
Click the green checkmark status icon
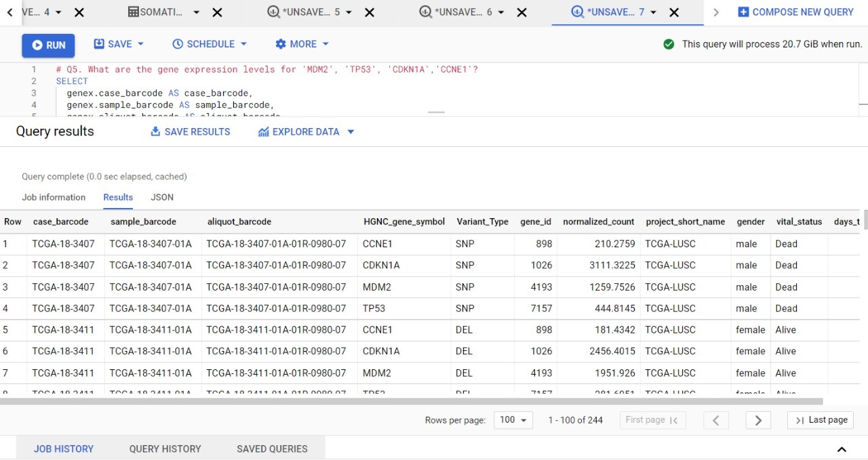(669, 43)
